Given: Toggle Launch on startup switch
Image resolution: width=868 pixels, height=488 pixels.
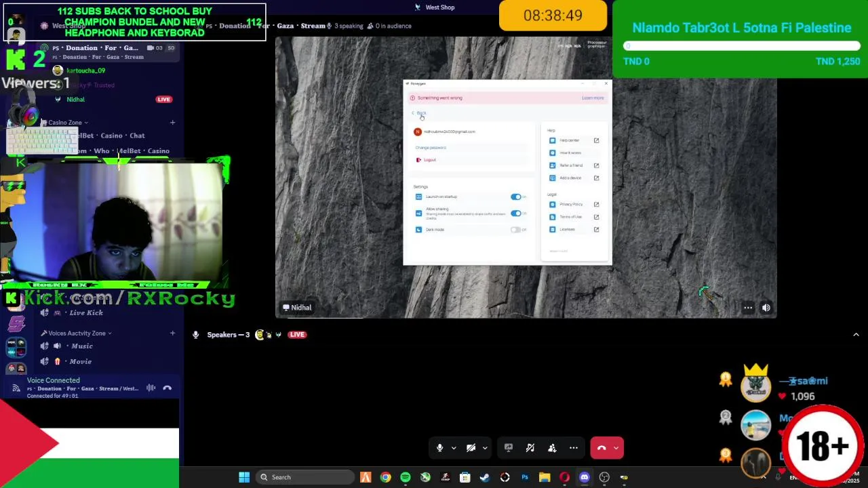Looking at the screenshot, I should pos(516,197).
